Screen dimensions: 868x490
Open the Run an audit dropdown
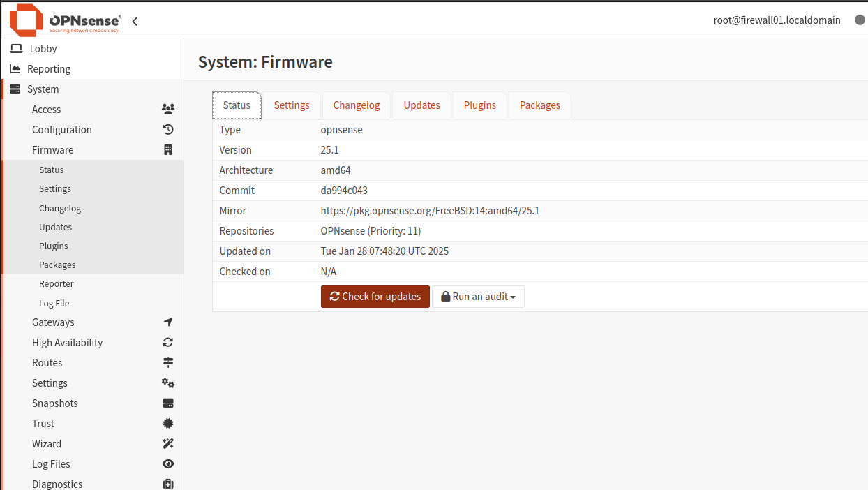pos(478,297)
